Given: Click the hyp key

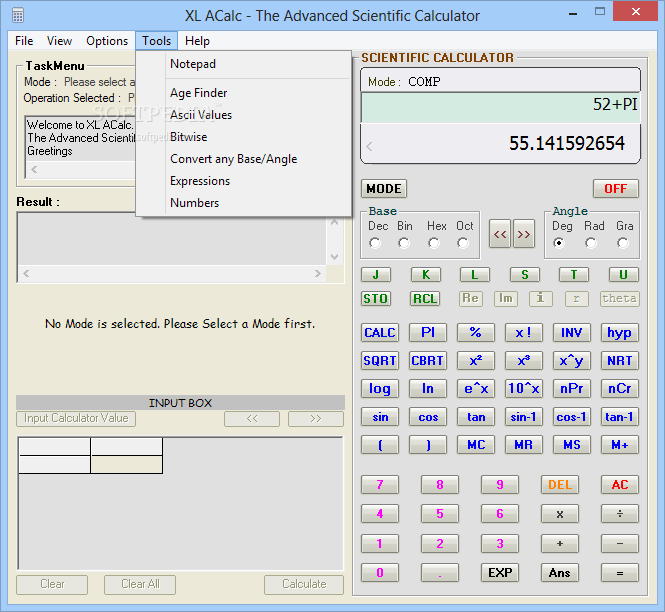Looking at the screenshot, I should 620,333.
